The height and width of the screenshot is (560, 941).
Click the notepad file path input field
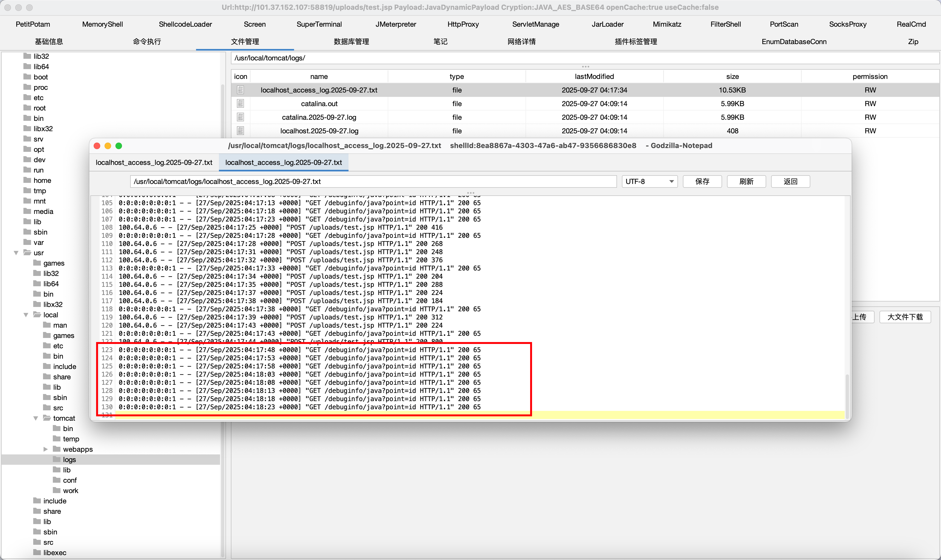tap(373, 181)
